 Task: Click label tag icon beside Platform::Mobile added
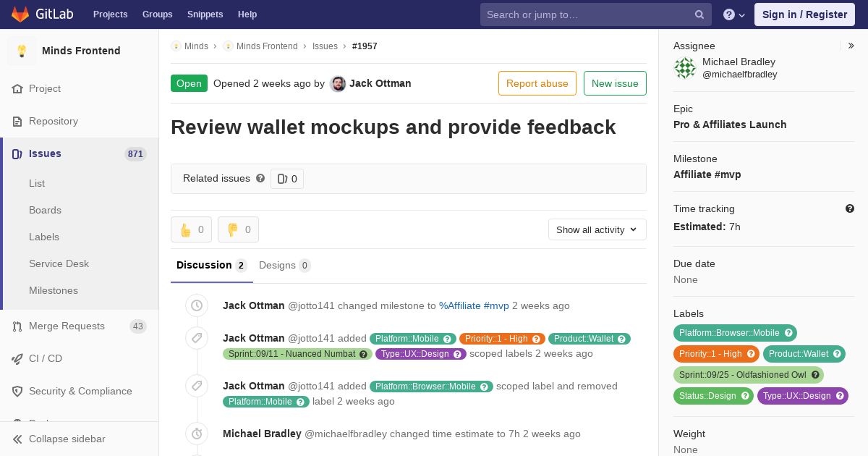pyautogui.click(x=197, y=338)
